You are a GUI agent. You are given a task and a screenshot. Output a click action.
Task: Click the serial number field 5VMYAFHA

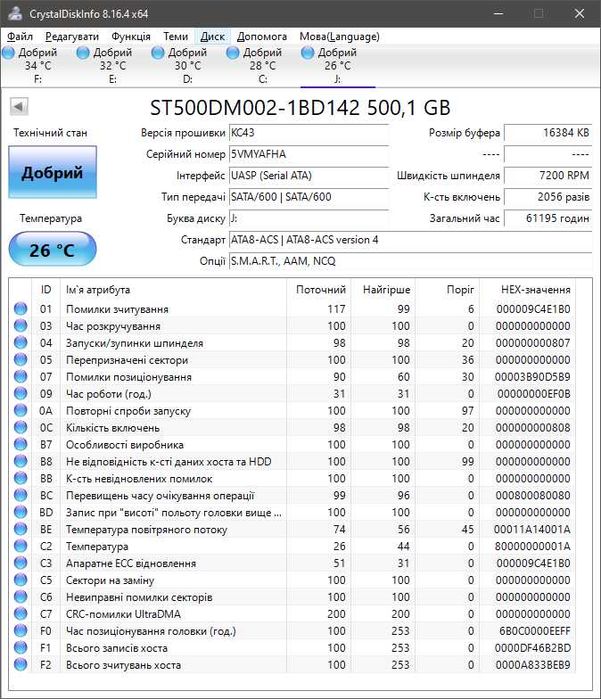[x=309, y=154]
